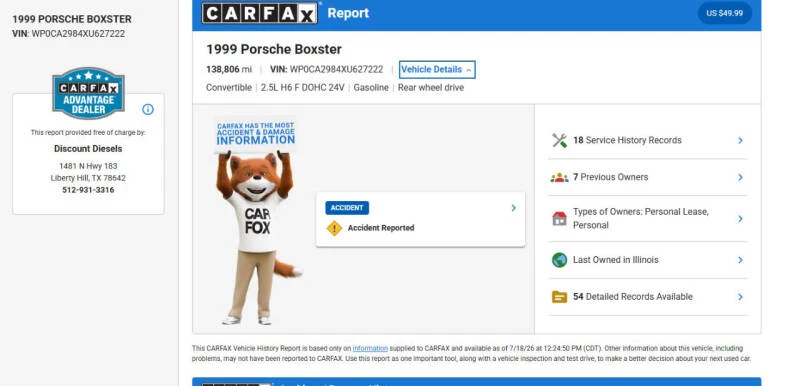Click the globe icon for Last Owned
Screen dimensions: 800x386
coord(559,260)
